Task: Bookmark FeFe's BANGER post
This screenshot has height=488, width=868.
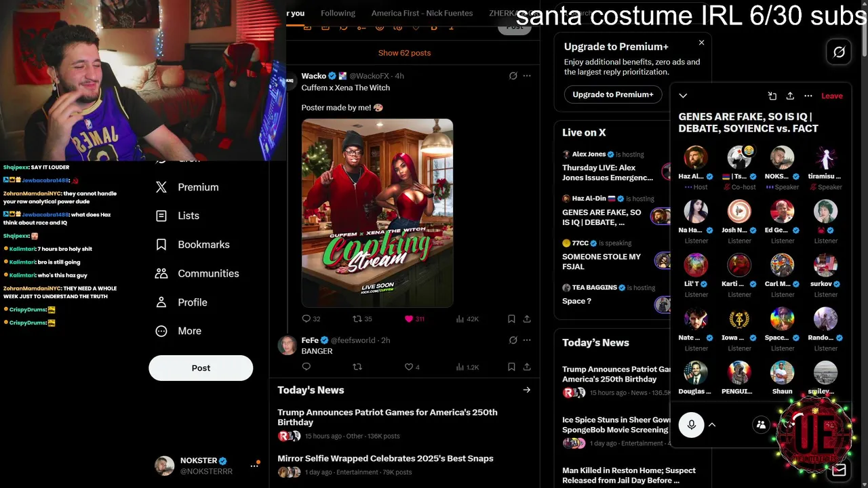Action: tap(511, 367)
